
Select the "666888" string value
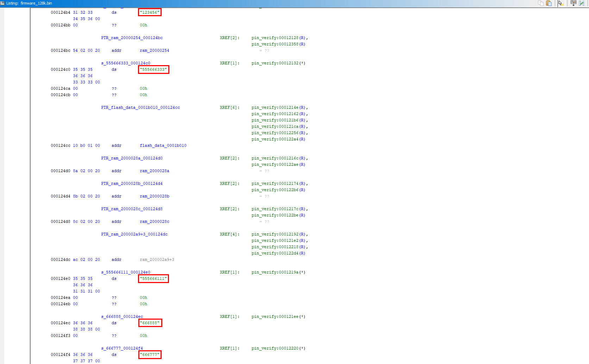[150, 323]
